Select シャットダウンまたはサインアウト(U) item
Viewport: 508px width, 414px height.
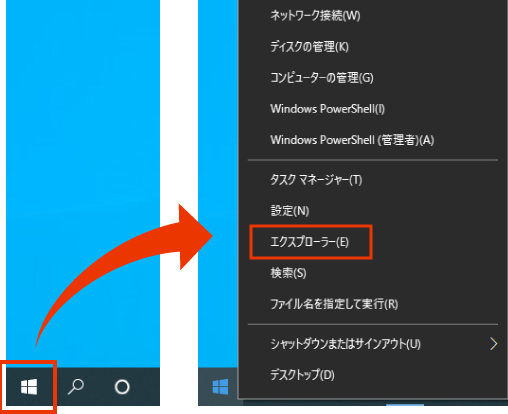click(x=345, y=344)
